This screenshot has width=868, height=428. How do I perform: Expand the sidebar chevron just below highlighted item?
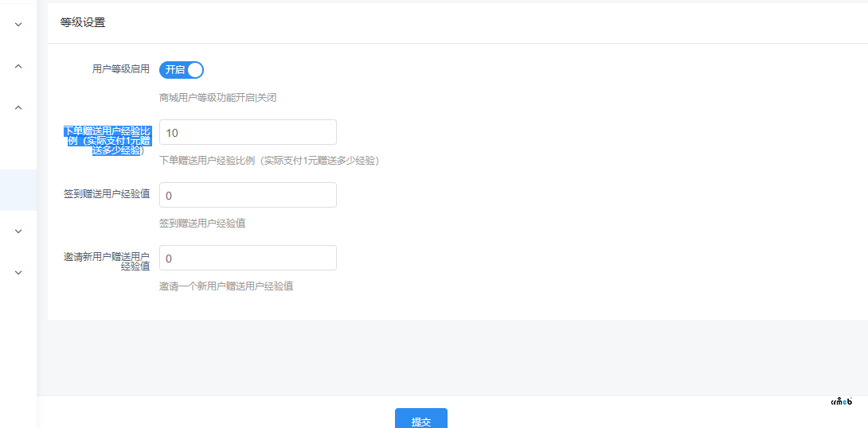point(18,232)
